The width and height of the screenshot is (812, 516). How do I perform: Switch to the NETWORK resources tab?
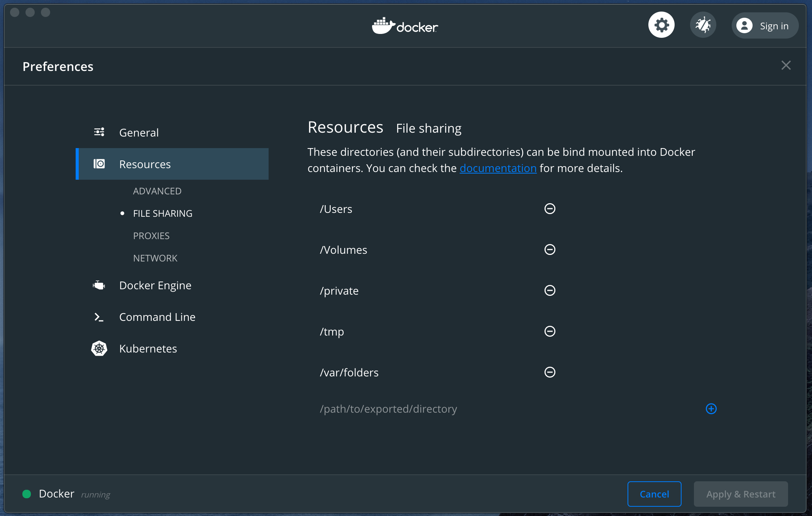[155, 258]
